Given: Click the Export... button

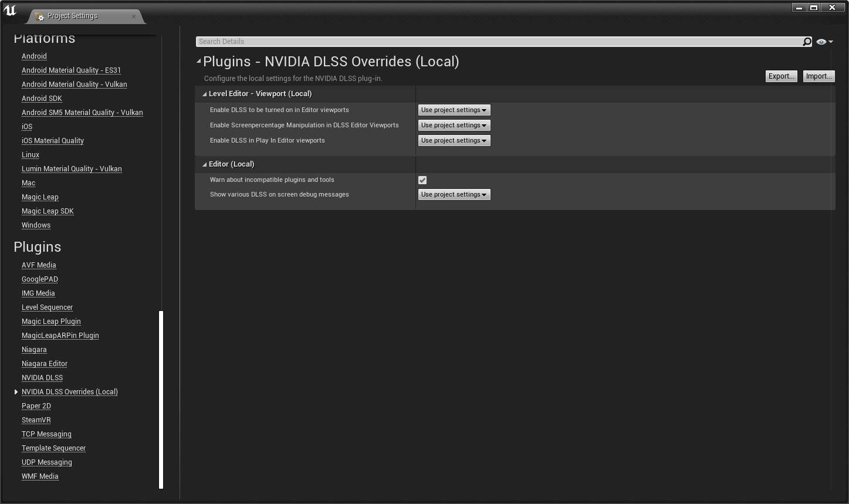Looking at the screenshot, I should point(781,76).
